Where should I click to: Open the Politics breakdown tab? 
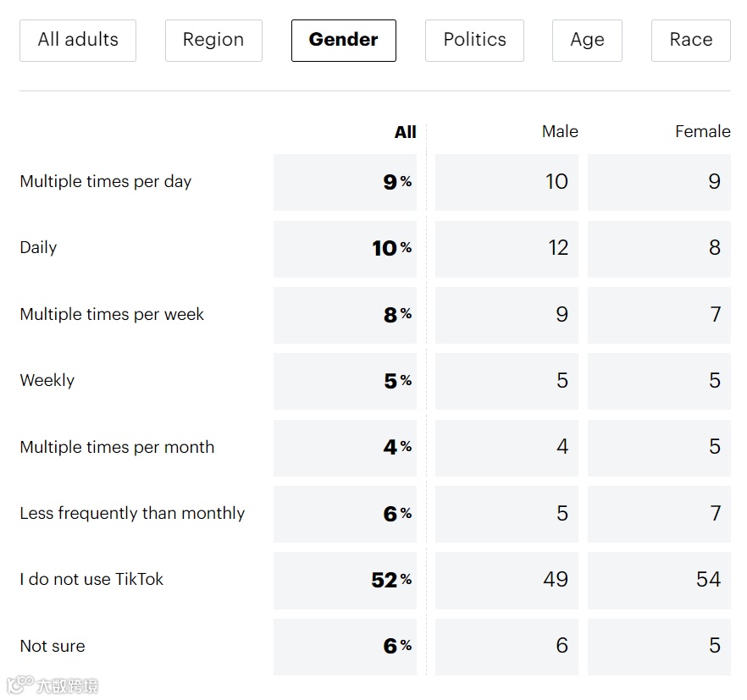pyautogui.click(x=474, y=40)
